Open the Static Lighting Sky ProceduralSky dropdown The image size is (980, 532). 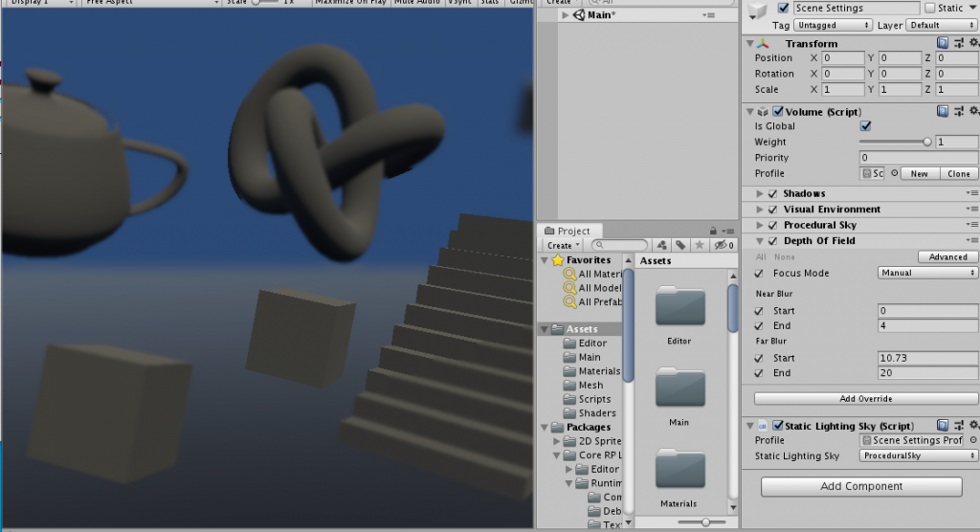tap(918, 455)
